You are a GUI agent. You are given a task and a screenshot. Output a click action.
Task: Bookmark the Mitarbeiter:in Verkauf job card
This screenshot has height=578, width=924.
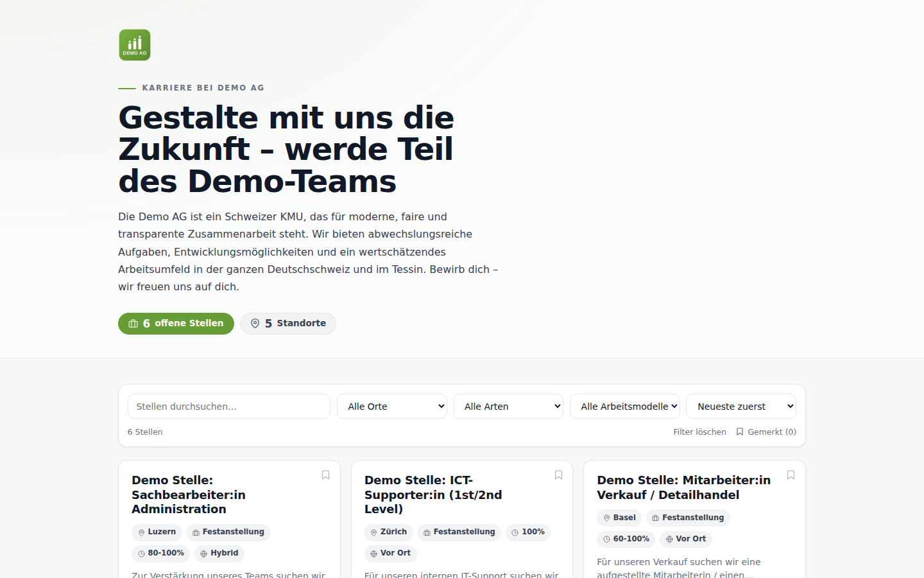pyautogui.click(x=791, y=475)
